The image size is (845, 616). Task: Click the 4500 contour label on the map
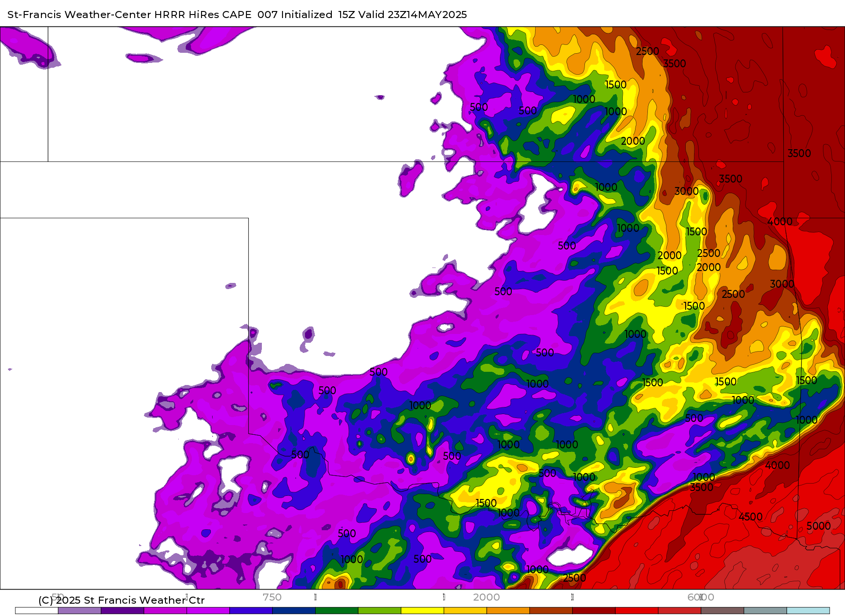coord(750,517)
